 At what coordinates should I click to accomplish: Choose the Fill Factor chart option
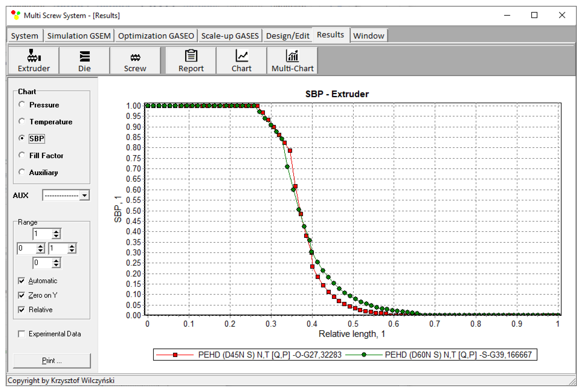coord(22,155)
